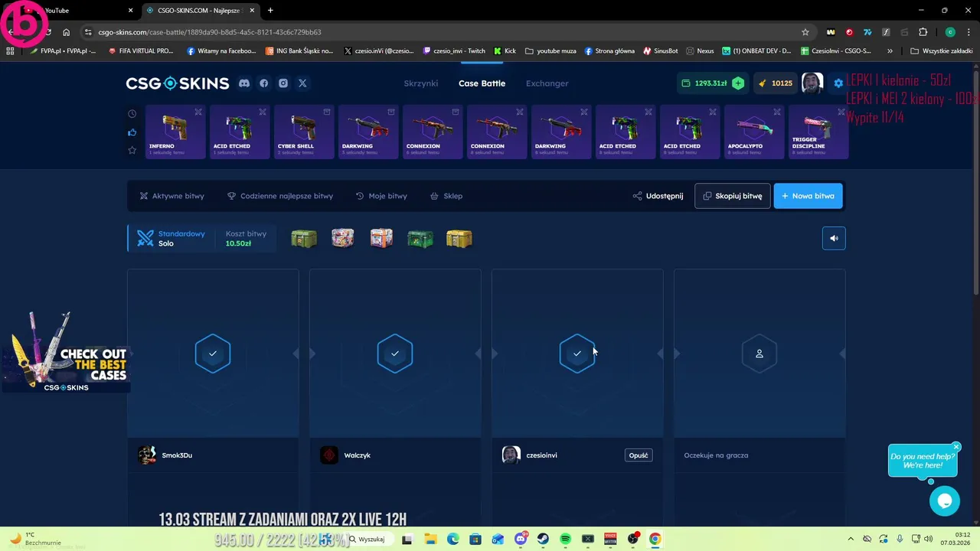Screen dimensions: 980x551
Task: Open the Kick bookmark
Action: (x=505, y=51)
